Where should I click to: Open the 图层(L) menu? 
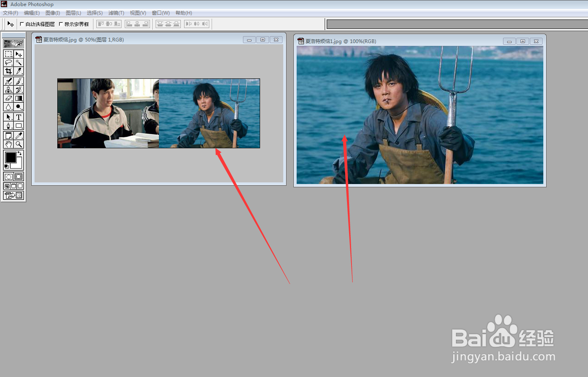(74, 13)
